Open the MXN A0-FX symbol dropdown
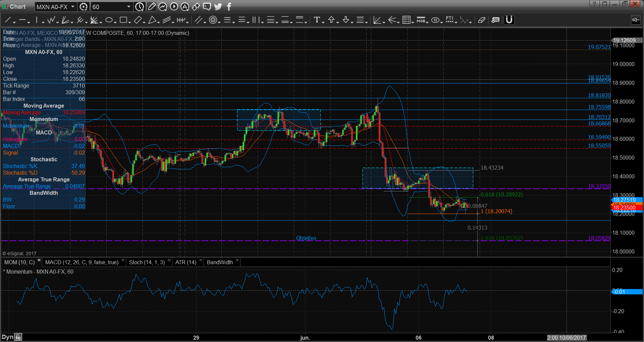This screenshot has height=342, width=644. click(72, 7)
